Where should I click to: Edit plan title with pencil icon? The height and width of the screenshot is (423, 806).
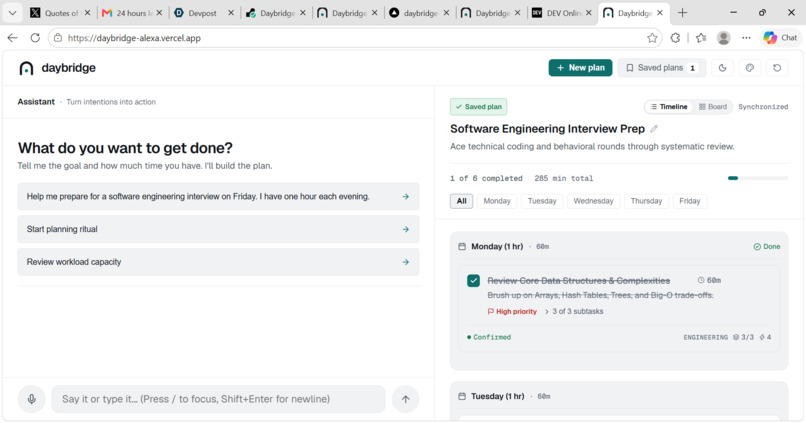tap(654, 128)
